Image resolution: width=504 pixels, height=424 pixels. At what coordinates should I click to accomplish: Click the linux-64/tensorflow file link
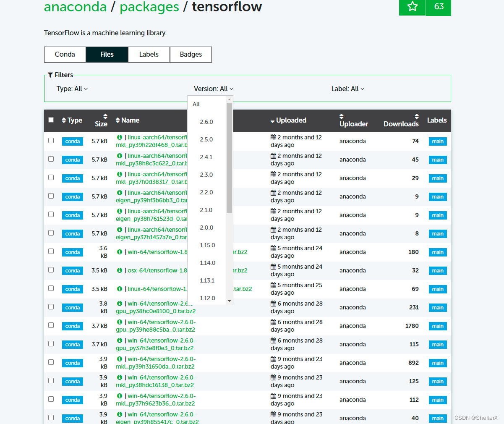tap(190, 289)
